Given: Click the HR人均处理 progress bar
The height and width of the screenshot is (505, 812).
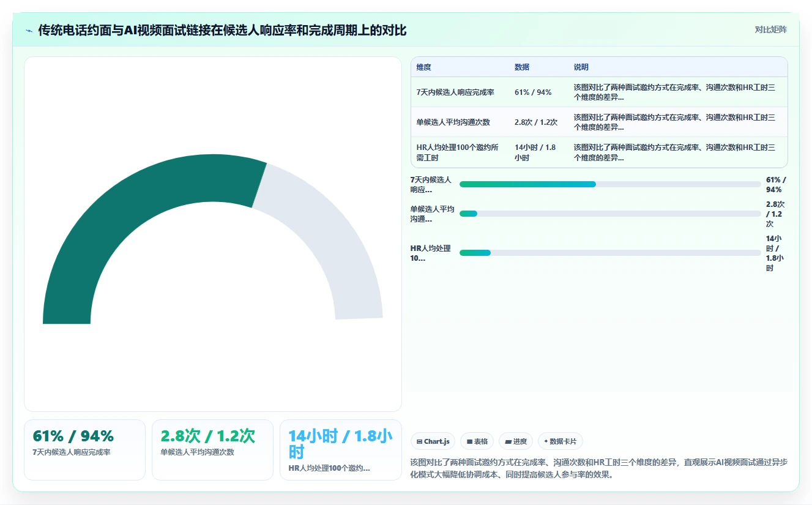Looking at the screenshot, I should point(610,253).
